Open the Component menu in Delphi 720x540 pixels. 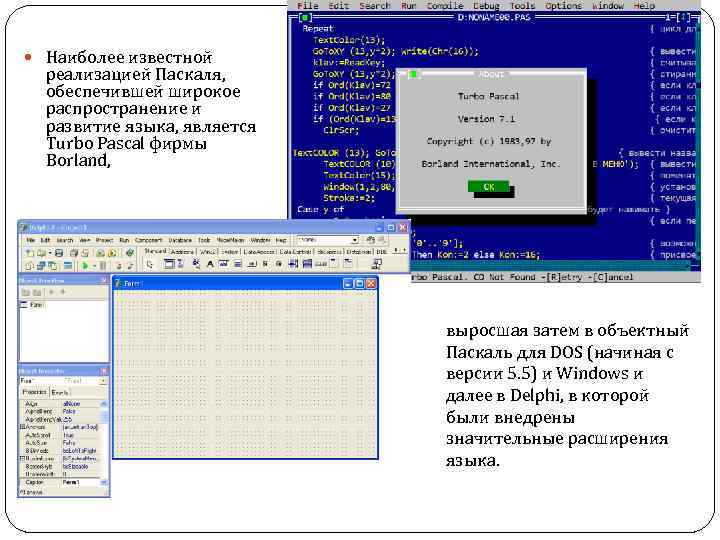coord(148,240)
